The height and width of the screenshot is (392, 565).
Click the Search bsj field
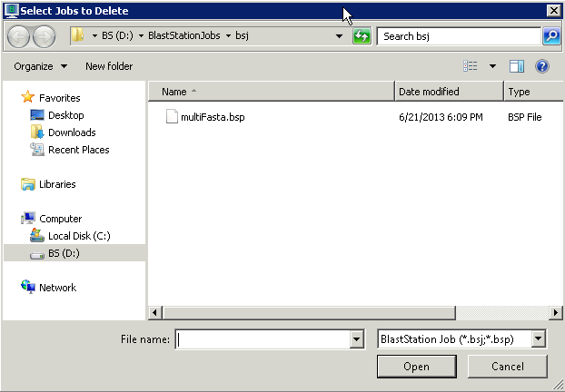pyautogui.click(x=459, y=36)
